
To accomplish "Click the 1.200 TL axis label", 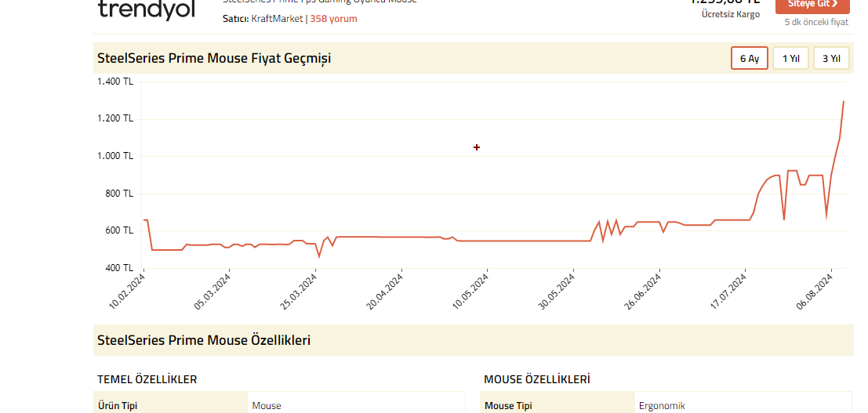I will 115,118.
